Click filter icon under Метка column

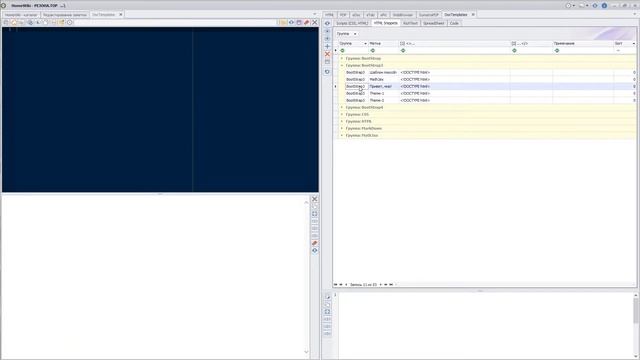[x=373, y=51]
